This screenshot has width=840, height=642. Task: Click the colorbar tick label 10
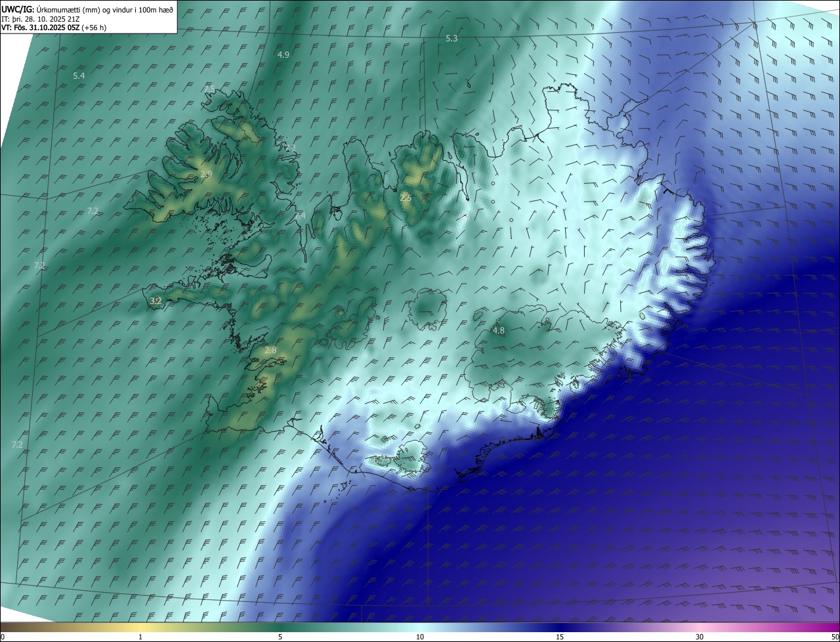coord(420,637)
